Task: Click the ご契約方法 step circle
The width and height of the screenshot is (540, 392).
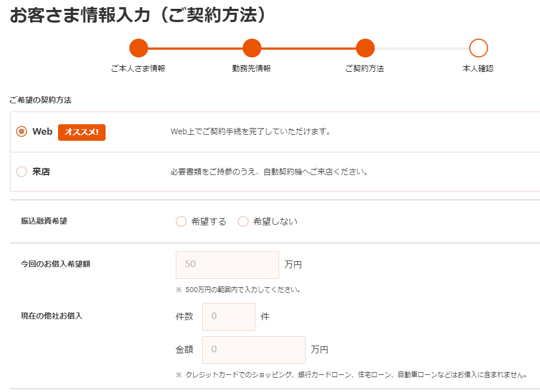Action: [365, 48]
